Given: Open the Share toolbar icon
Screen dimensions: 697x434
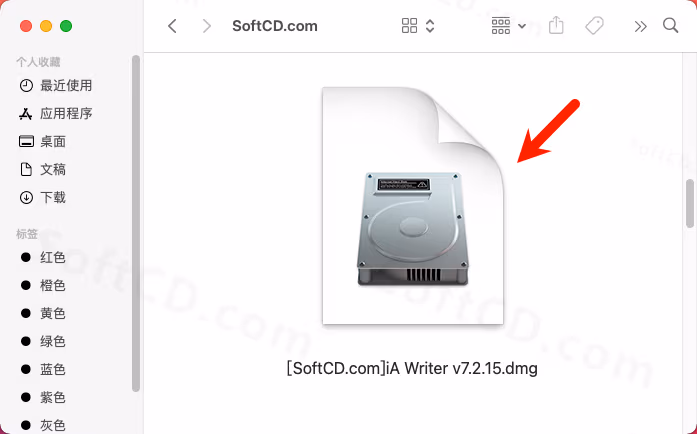Looking at the screenshot, I should tap(556, 25).
